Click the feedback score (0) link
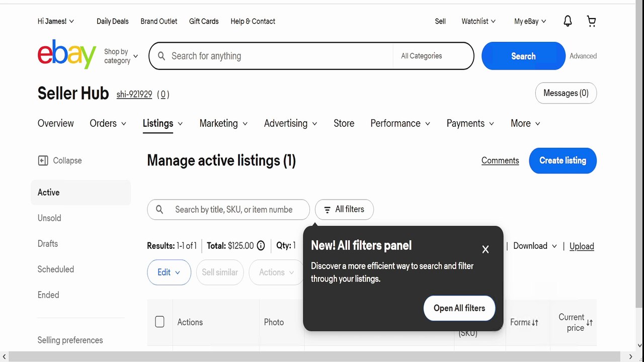Image resolution: width=644 pixels, height=362 pixels. 163,94
